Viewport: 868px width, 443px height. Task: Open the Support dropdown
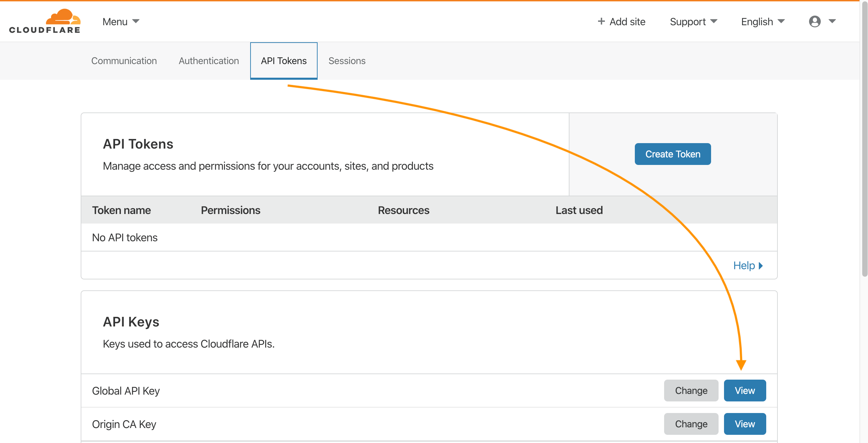click(693, 21)
